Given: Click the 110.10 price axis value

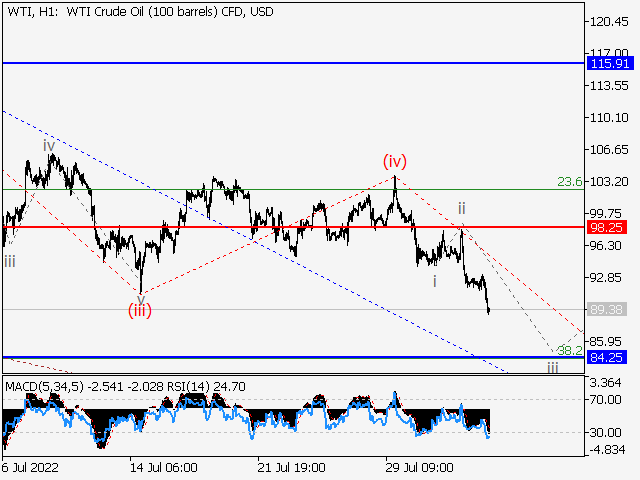Looking at the screenshot, I should [x=609, y=118].
